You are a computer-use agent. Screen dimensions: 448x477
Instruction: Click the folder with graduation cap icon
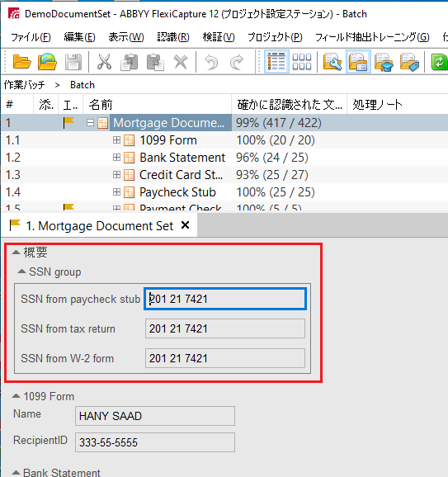(384, 62)
